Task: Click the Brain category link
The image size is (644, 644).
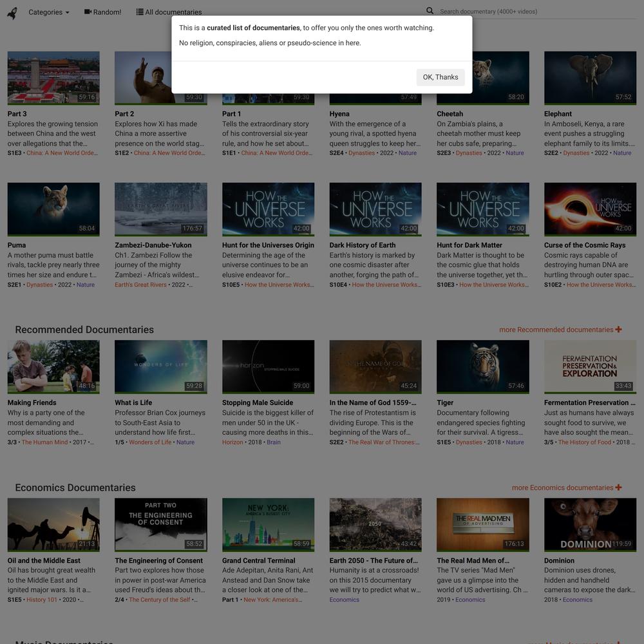Action: [x=274, y=442]
